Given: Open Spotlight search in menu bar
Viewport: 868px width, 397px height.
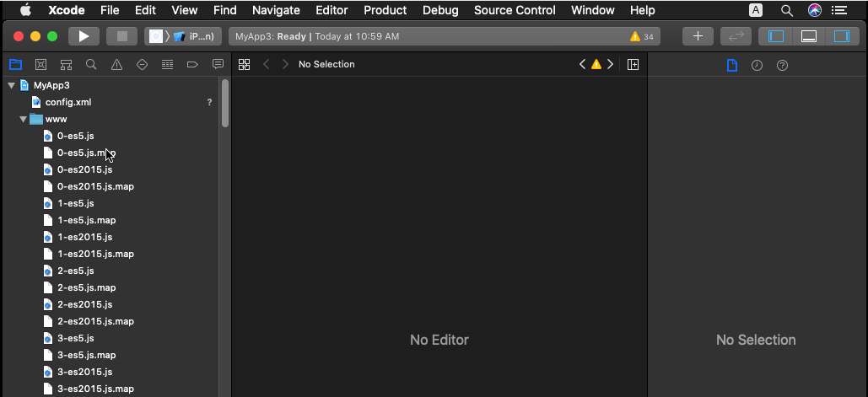Looking at the screenshot, I should (x=786, y=10).
